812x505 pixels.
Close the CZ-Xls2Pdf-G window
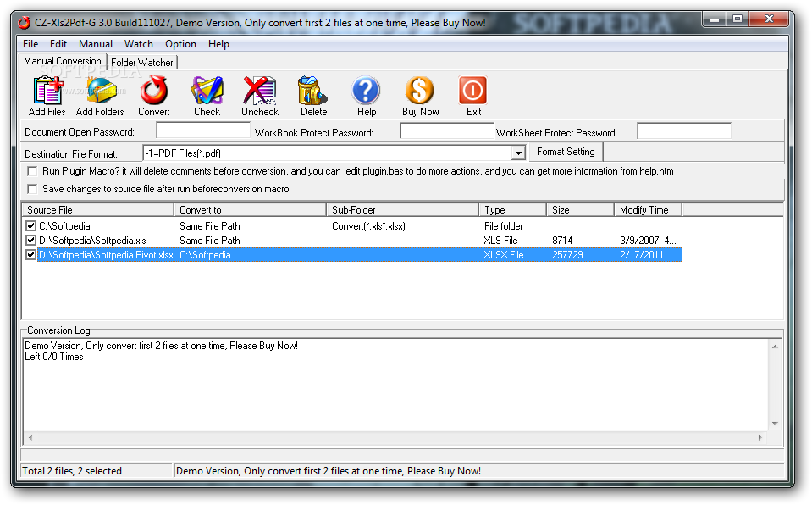769,19
